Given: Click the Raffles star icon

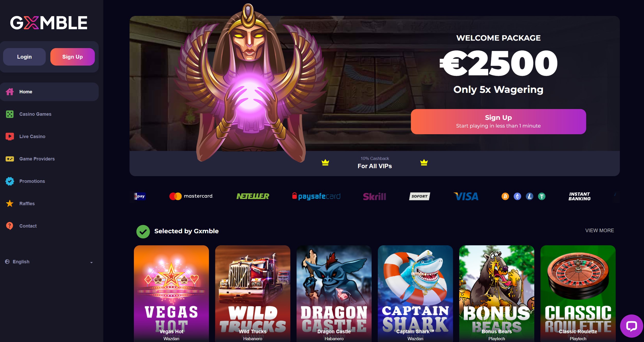Looking at the screenshot, I should coord(10,203).
